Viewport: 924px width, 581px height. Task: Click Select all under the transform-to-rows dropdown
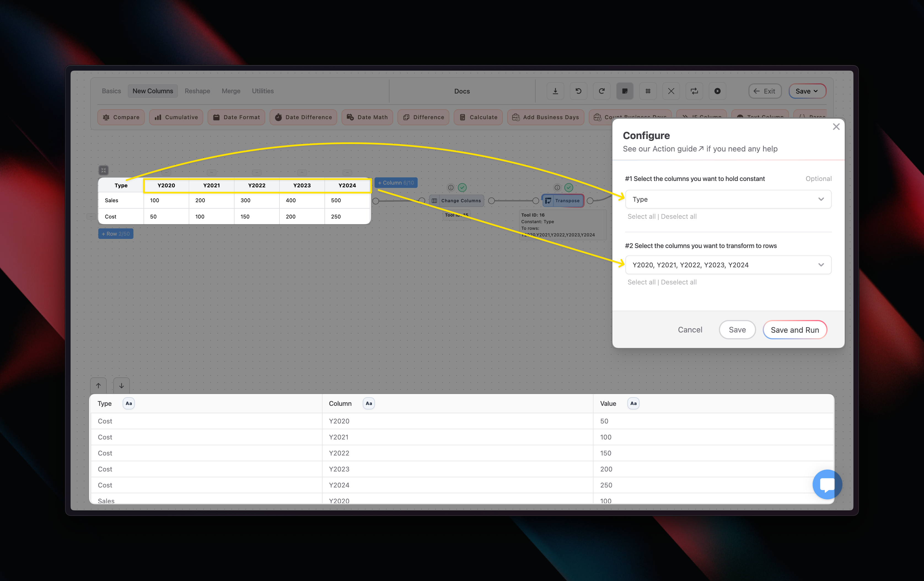[641, 282]
